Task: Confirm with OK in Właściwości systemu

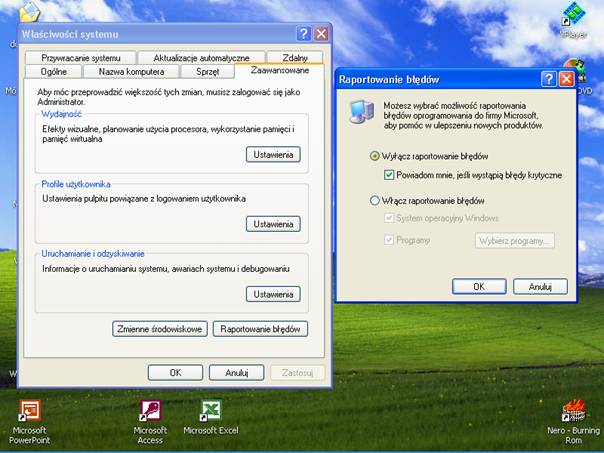Action: pyautogui.click(x=175, y=372)
